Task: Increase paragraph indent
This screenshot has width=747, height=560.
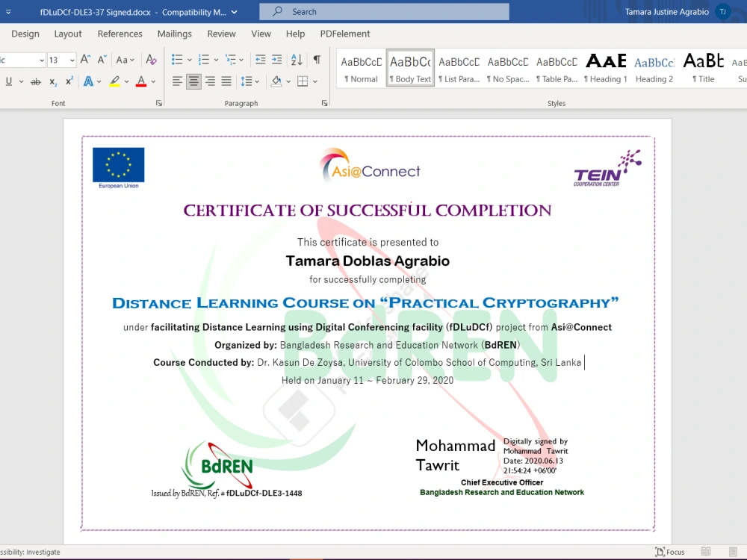Action: coord(277,60)
